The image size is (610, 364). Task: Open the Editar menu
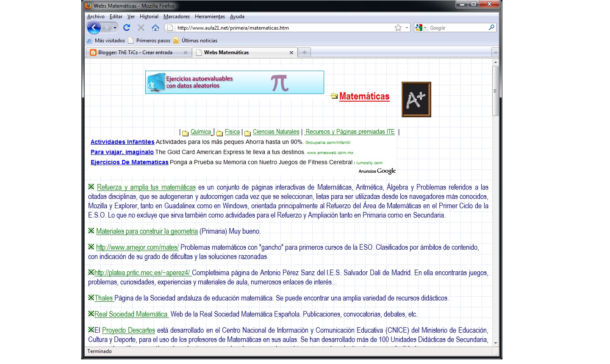click(x=116, y=17)
